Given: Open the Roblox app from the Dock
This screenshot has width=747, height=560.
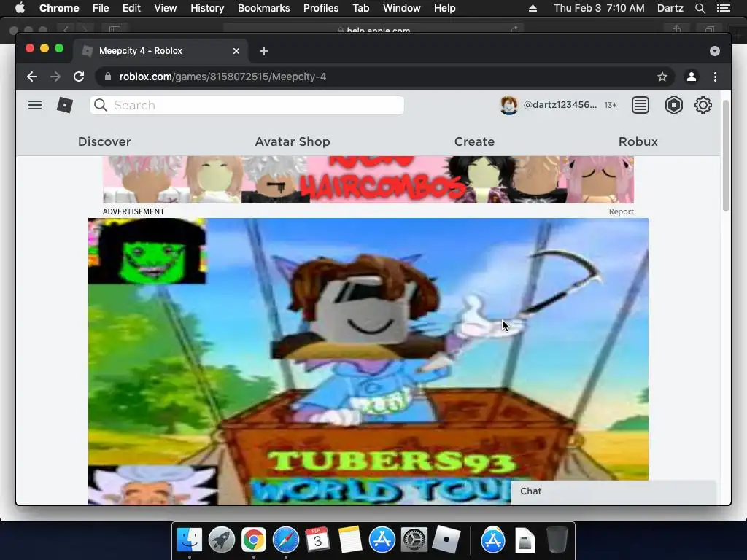Looking at the screenshot, I should point(446,540).
